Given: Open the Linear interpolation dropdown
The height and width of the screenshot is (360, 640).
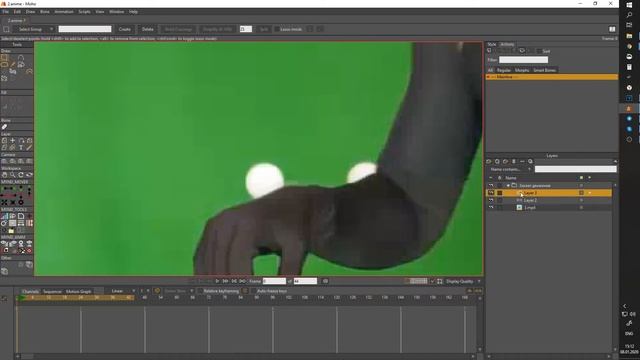Looking at the screenshot, I should tap(122, 291).
